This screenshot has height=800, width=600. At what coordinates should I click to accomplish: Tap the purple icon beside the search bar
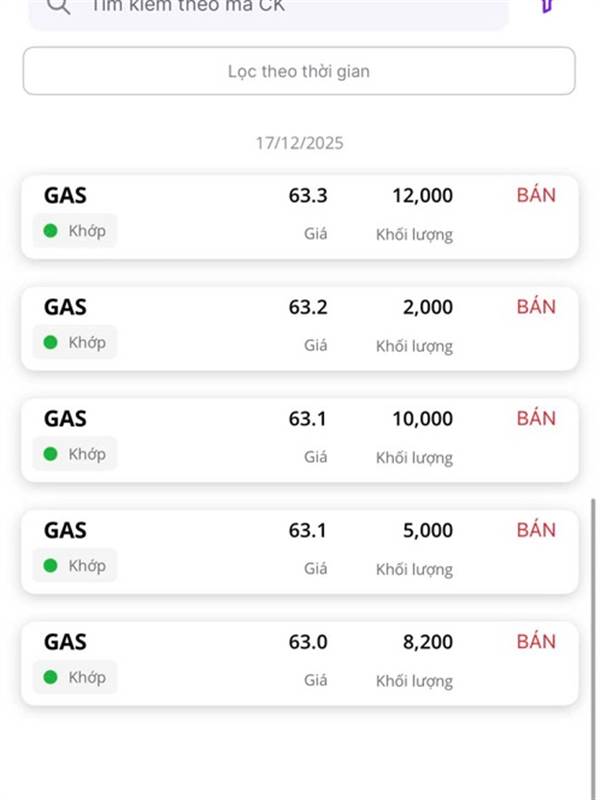[546, 5]
